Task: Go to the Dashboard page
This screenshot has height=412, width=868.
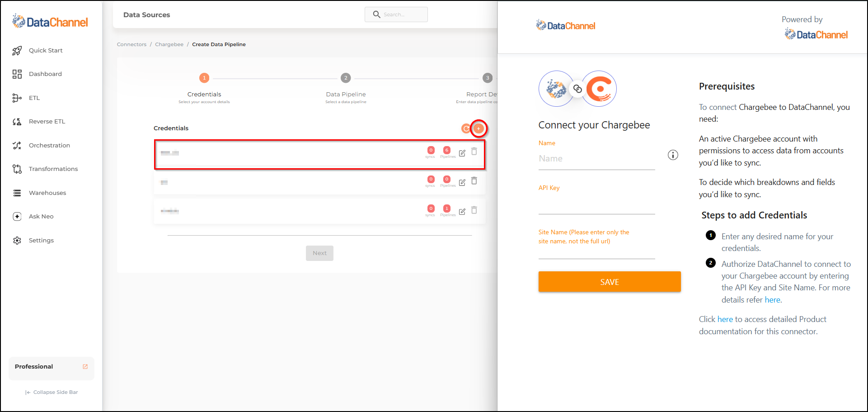Action: click(x=45, y=74)
